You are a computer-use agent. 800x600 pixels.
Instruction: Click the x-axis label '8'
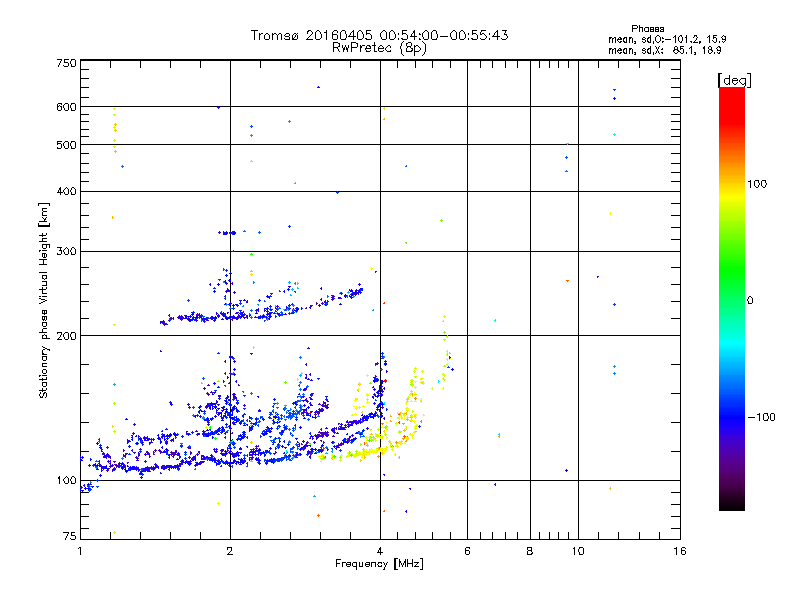[x=530, y=551]
